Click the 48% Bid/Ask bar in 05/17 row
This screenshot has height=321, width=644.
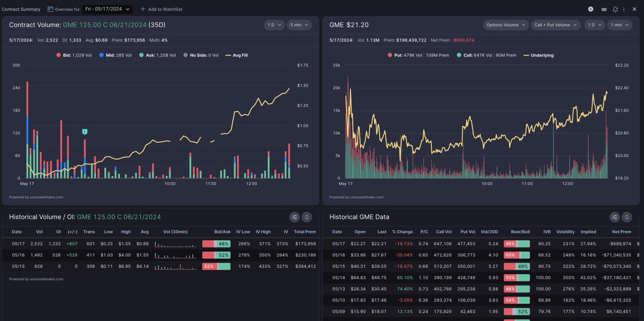216,244
